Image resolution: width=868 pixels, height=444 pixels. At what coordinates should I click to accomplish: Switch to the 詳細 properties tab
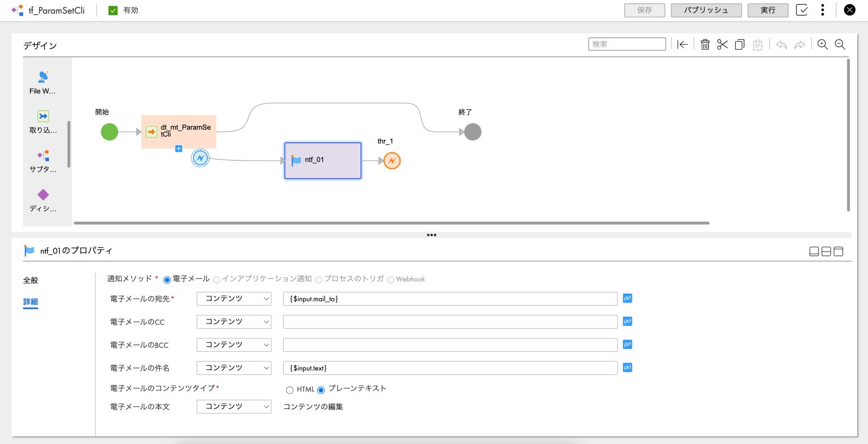pyautogui.click(x=31, y=302)
